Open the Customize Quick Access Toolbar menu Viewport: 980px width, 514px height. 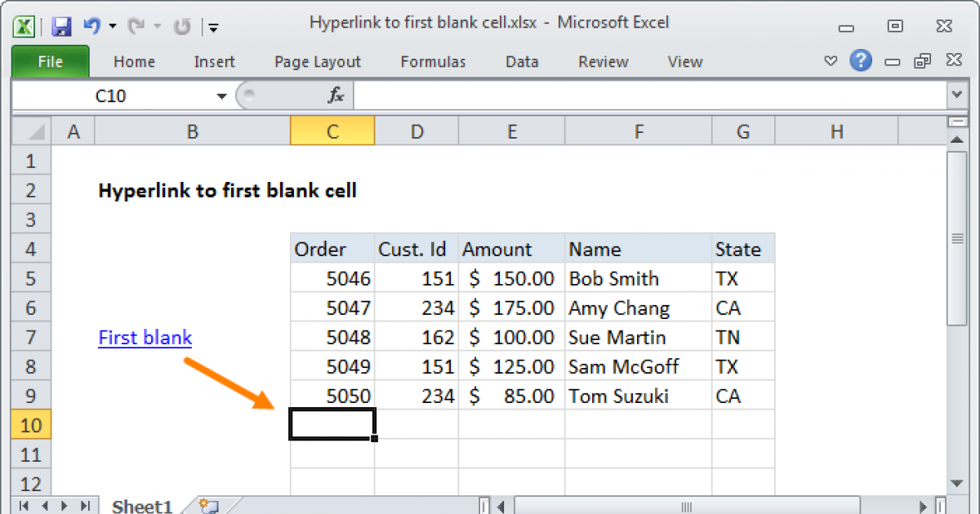point(213,27)
